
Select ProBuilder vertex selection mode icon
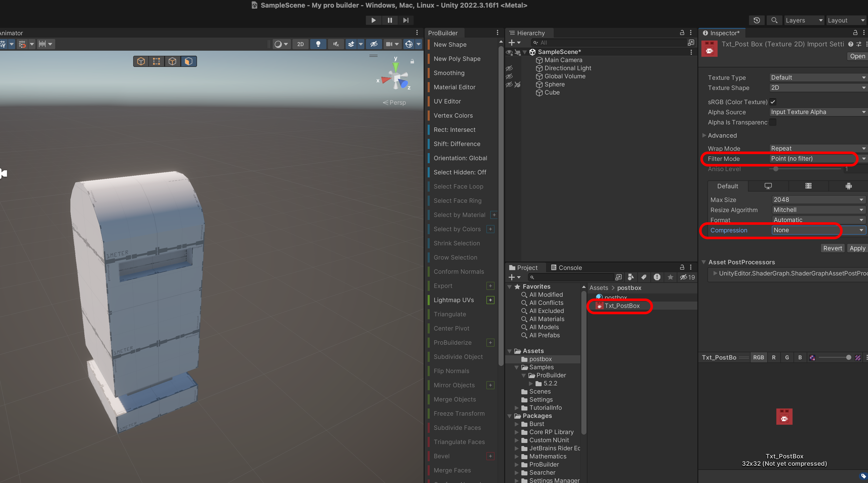click(156, 61)
